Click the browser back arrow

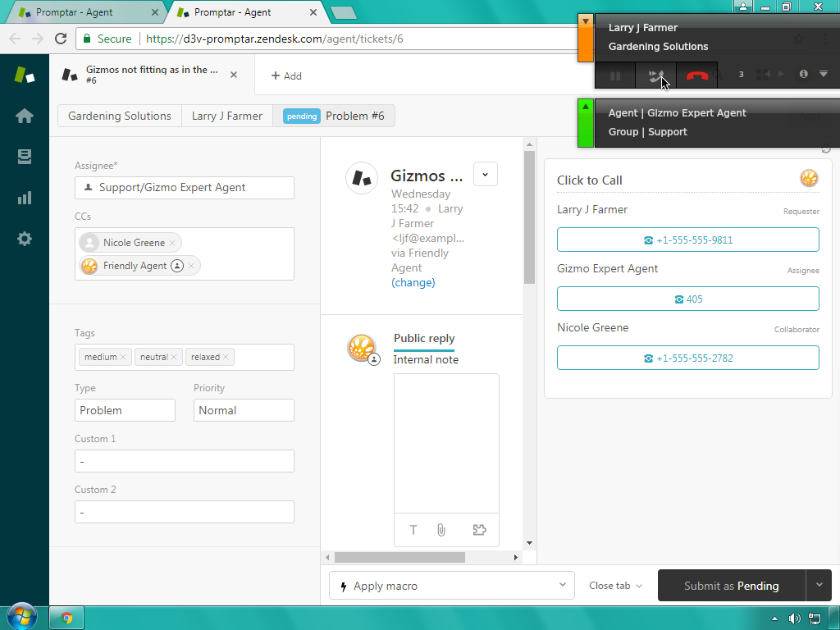15,39
